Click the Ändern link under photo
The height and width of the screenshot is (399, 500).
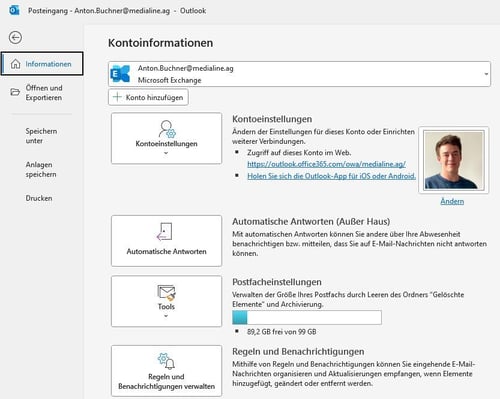click(x=452, y=201)
